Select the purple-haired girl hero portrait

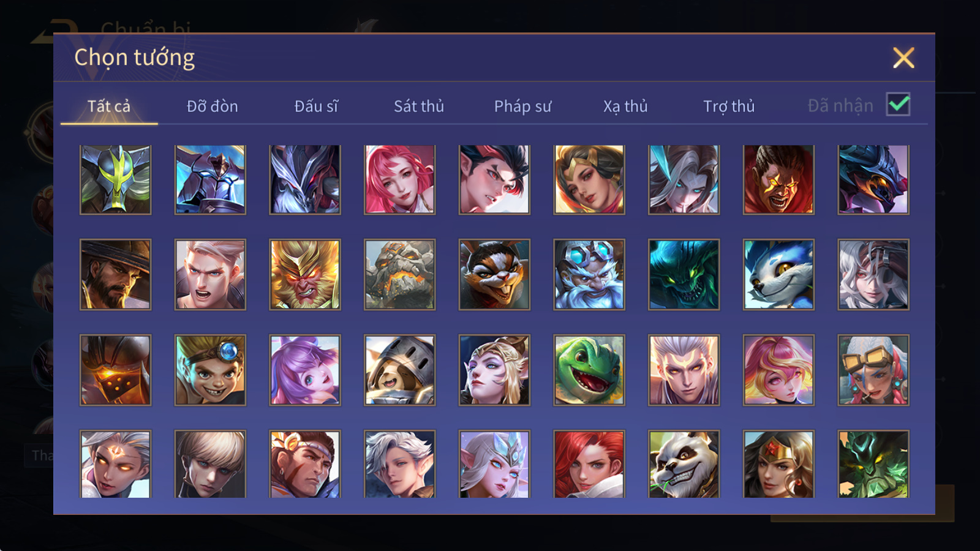(x=305, y=370)
